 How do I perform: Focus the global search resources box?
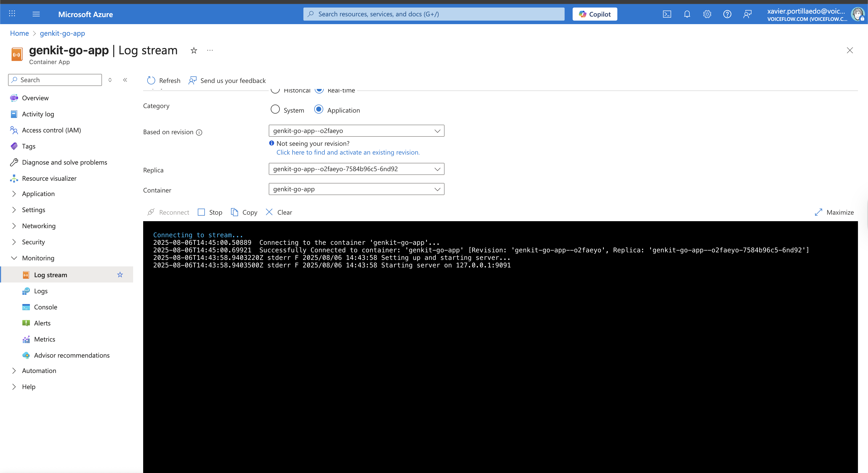(x=434, y=14)
